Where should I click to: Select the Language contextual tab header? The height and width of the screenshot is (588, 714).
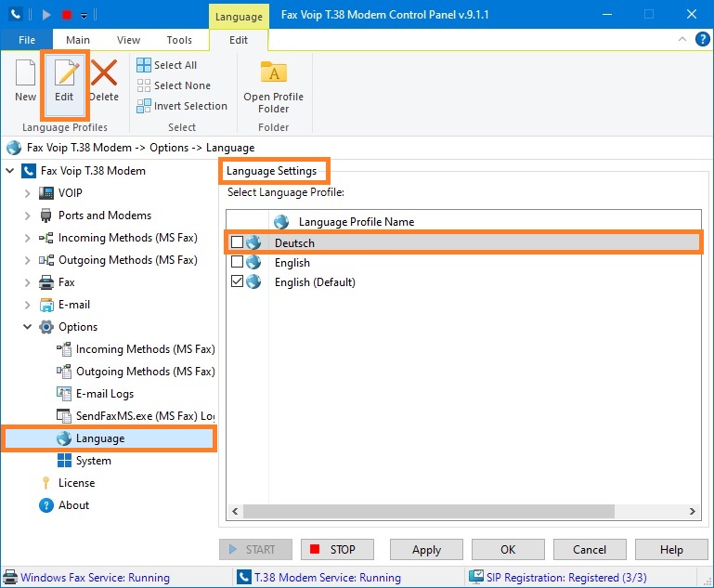[x=239, y=17]
